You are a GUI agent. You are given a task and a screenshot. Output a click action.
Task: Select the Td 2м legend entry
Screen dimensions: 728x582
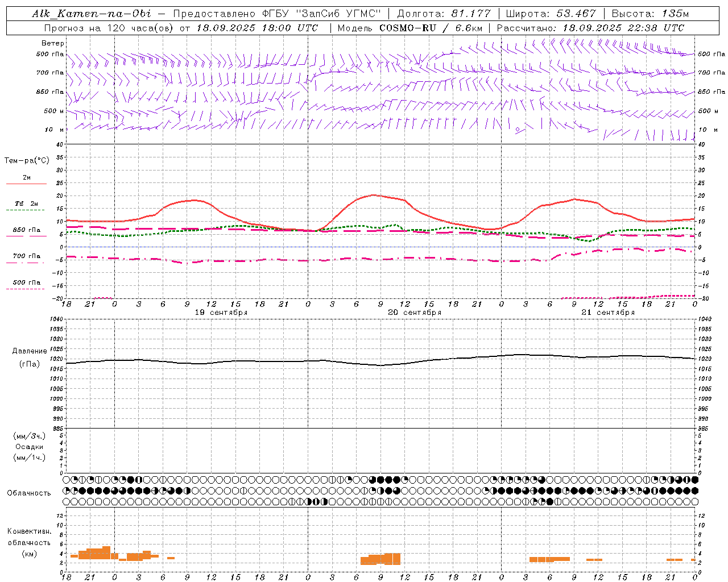[x=26, y=203]
